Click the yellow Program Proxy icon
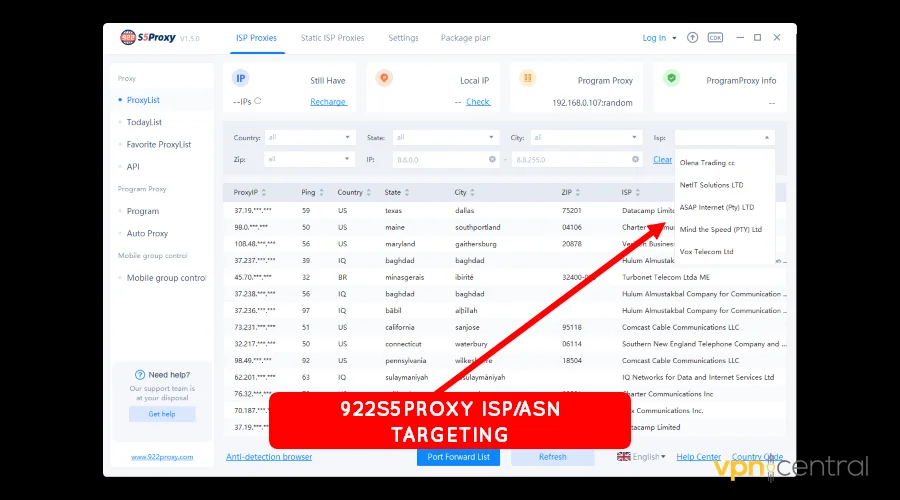This screenshot has height=500, width=900. point(527,78)
